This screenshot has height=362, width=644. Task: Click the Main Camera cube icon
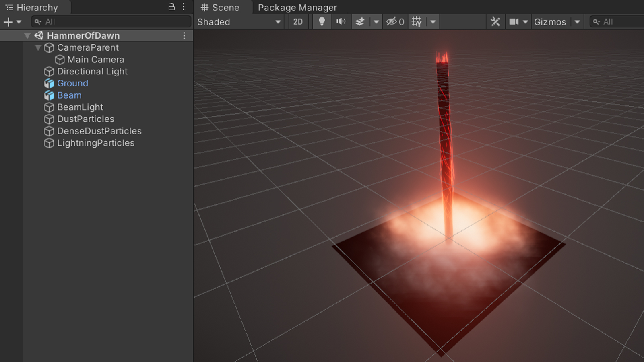click(60, 60)
